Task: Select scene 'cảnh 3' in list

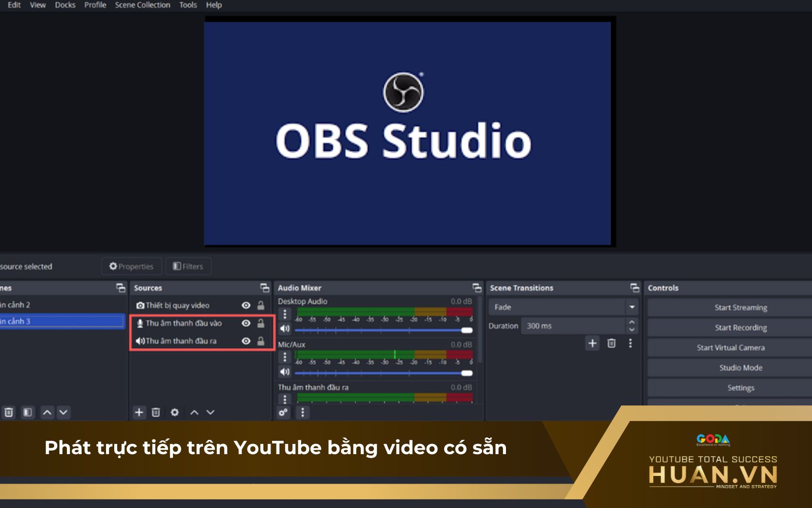Action: 62,321
